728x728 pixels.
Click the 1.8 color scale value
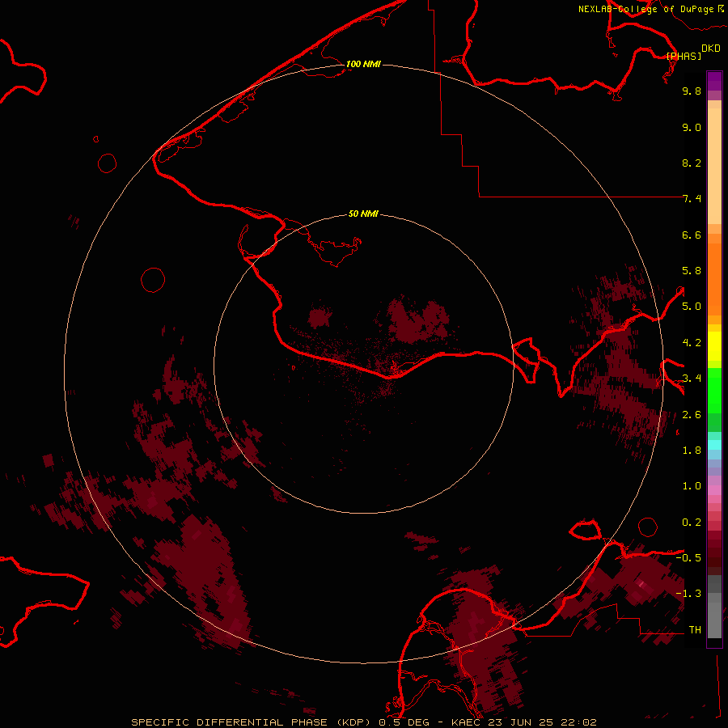point(692,451)
